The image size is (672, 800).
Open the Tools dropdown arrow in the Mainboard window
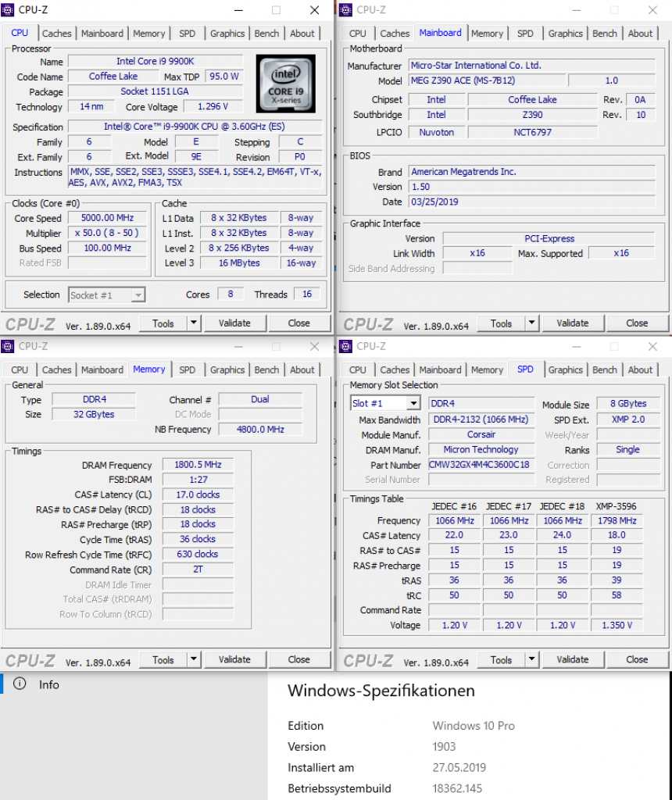point(531,323)
